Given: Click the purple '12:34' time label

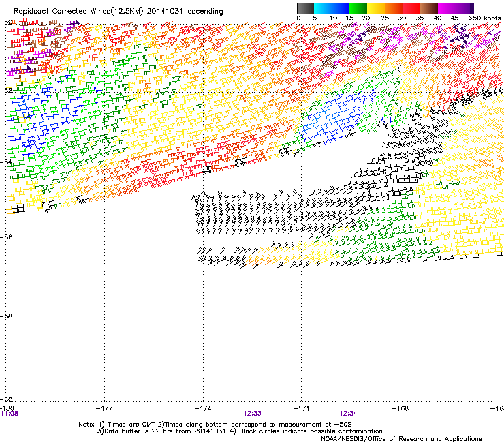Looking at the screenshot, I should 349,414.
